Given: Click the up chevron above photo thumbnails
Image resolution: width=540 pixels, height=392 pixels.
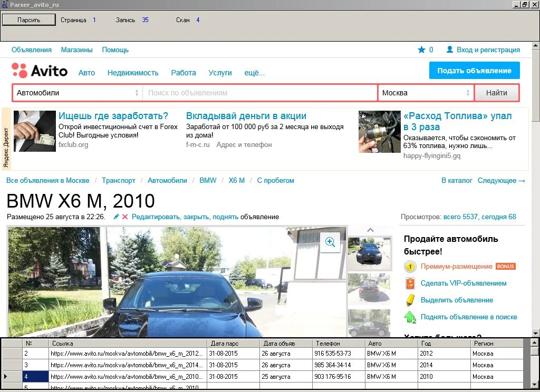Looking at the screenshot, I should point(370,230).
